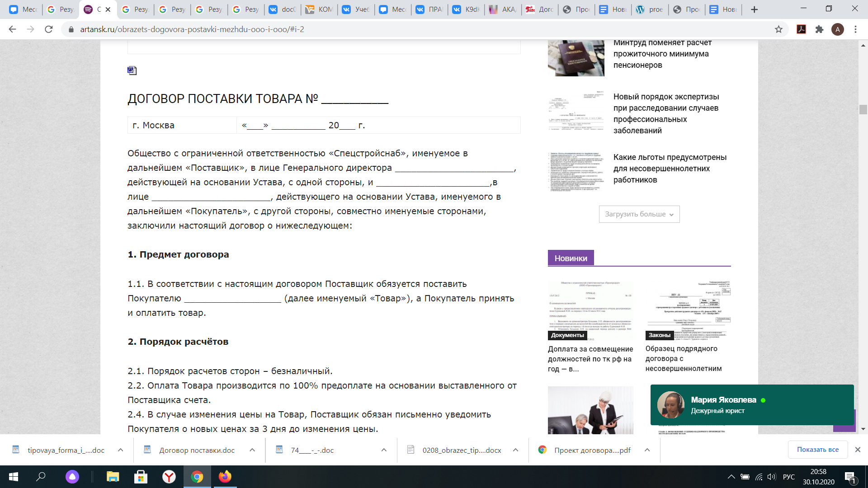Click Показать все downloads button
Image resolution: width=868 pixels, height=488 pixels.
[818, 450]
